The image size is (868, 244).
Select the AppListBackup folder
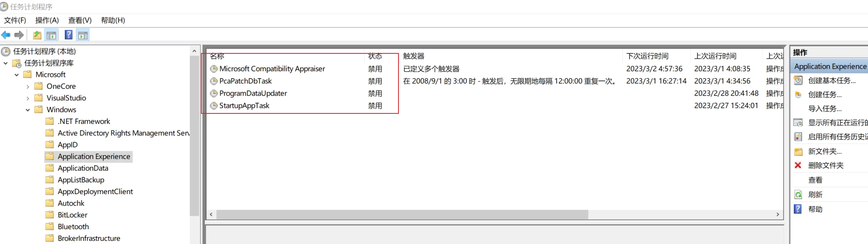[81, 180]
